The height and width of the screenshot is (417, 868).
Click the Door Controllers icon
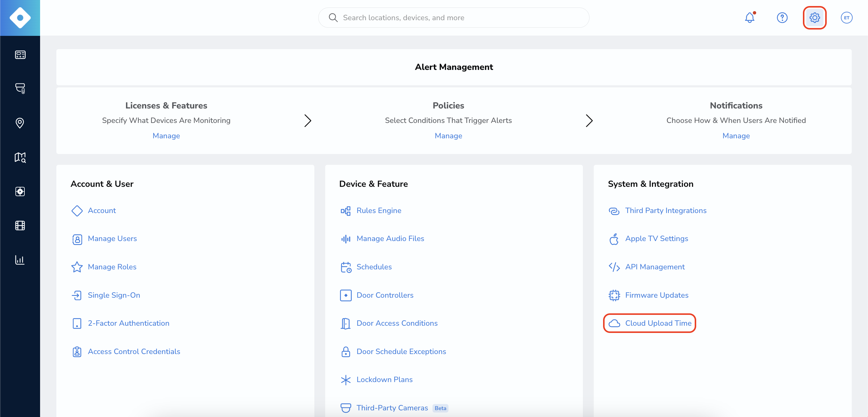click(345, 295)
